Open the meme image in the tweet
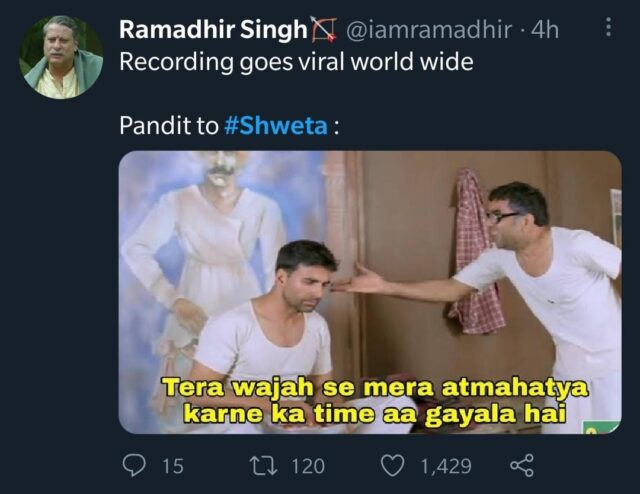Viewport: 640px width, 494px height. 370,292
